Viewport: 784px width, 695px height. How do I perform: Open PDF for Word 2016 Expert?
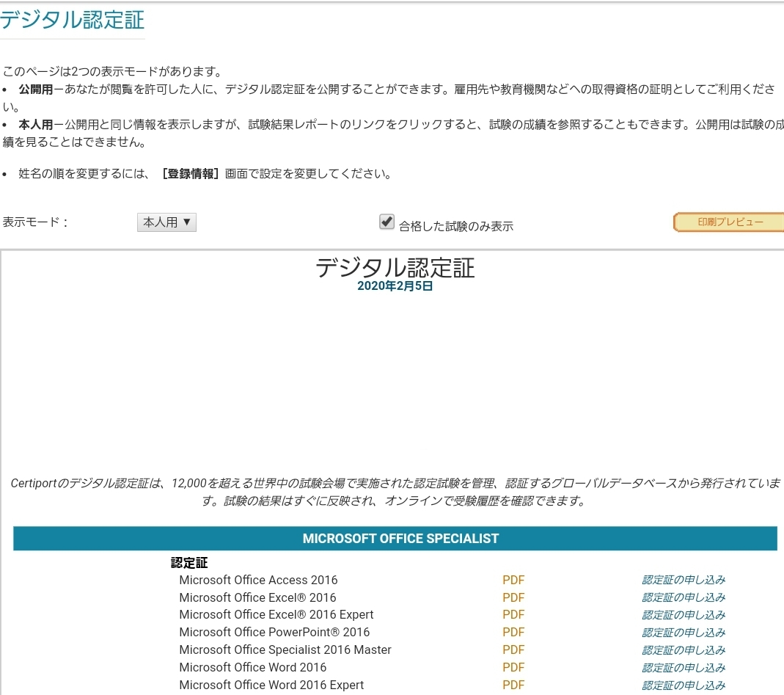(x=513, y=685)
